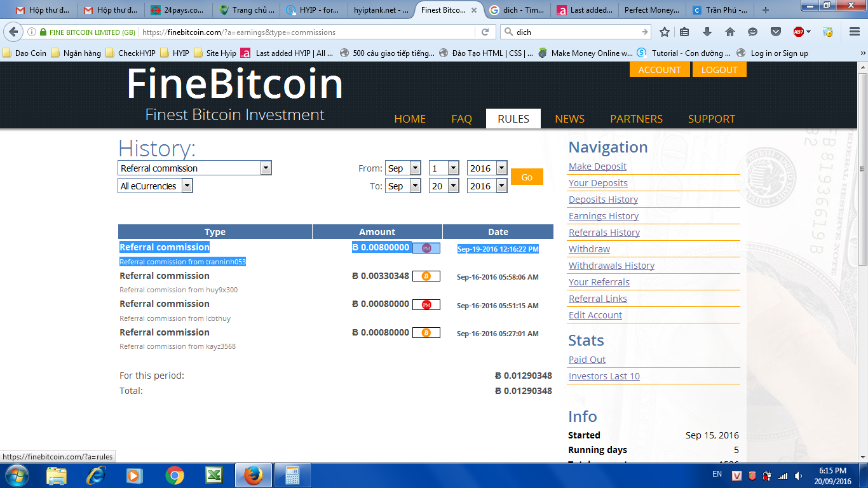Click the Pocket icon in toolbar
Viewport: 868px width, 488px height.
click(x=776, y=32)
